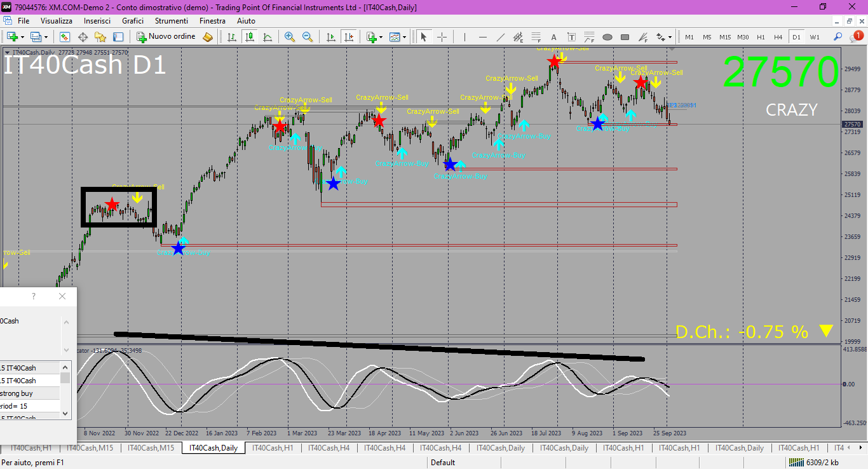Image resolution: width=868 pixels, height=469 pixels.
Task: Open the Visualizza menu
Action: (x=57, y=20)
